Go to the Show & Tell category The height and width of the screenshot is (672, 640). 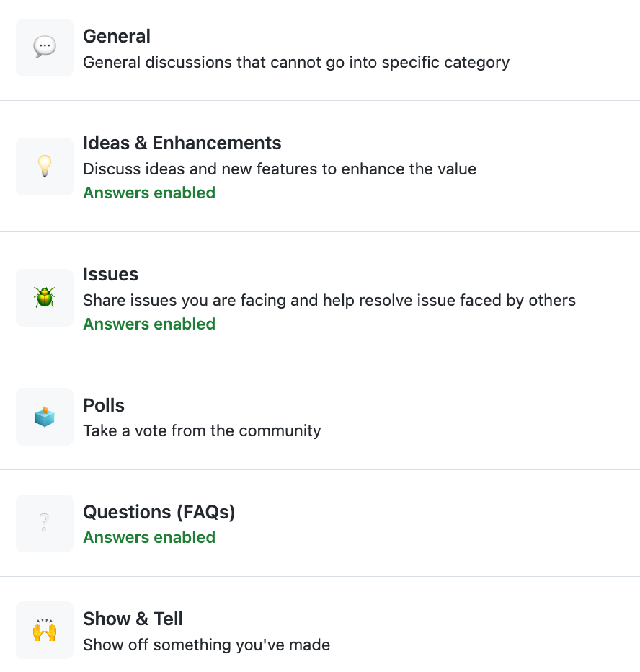133,619
